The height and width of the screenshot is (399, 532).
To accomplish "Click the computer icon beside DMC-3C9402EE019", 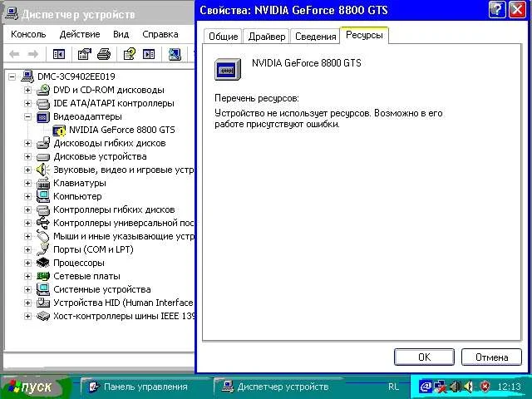I will pos(27,76).
